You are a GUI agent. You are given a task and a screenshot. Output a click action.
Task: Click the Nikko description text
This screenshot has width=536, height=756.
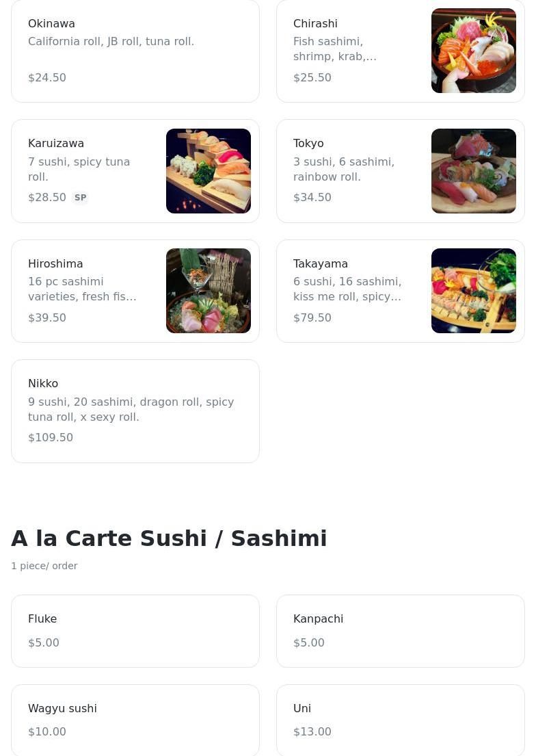tap(131, 409)
